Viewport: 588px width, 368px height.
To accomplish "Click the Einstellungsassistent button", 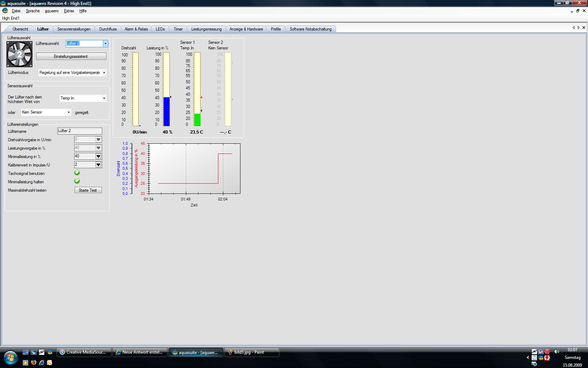I will (x=71, y=56).
